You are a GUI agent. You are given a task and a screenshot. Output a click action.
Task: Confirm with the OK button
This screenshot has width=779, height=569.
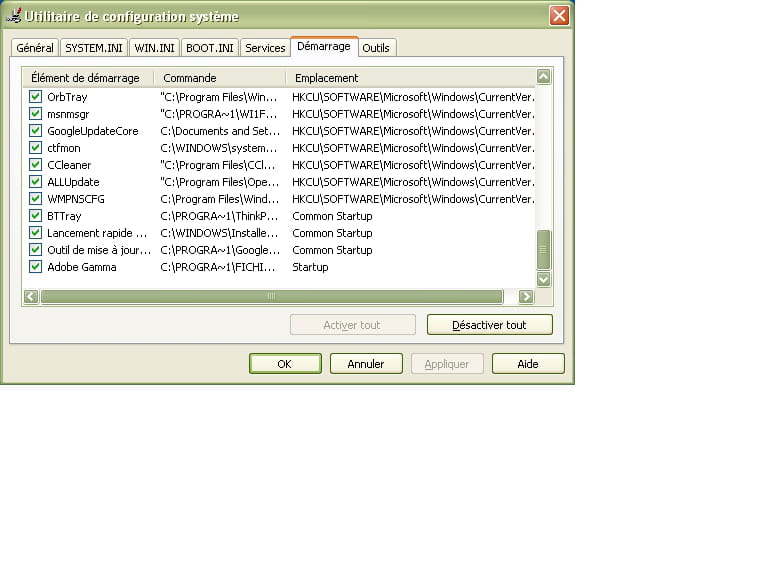[x=285, y=364]
